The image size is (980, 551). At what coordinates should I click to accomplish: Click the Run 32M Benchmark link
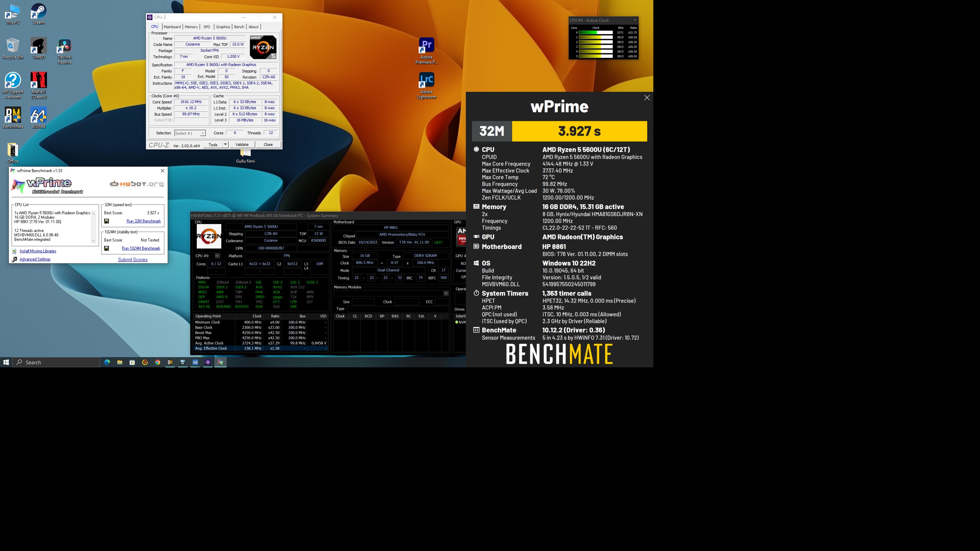coord(143,221)
